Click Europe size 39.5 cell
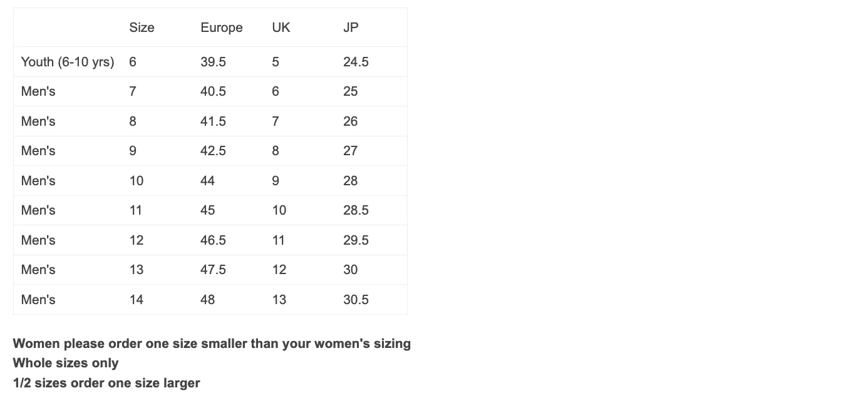Viewport: 868px width, 398px height. pyautogui.click(x=213, y=62)
